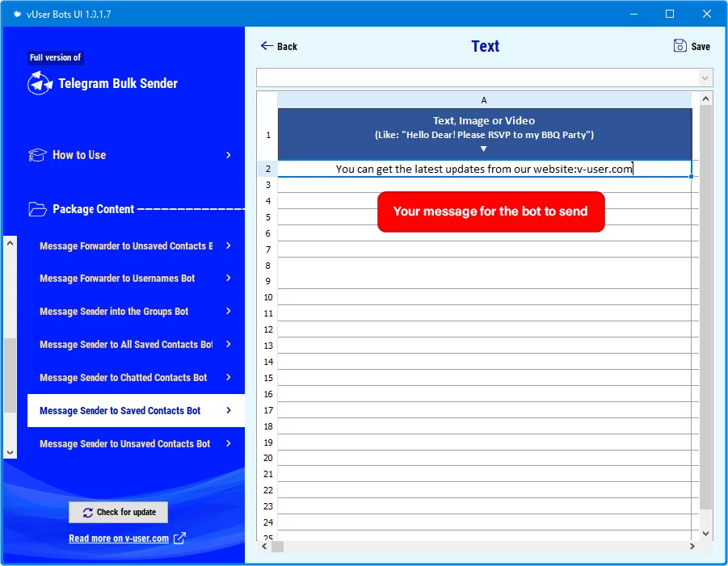Click the spreadsheet horizontal scrollbar thumb
Viewport: 728px width, 566px height.
[x=277, y=546]
